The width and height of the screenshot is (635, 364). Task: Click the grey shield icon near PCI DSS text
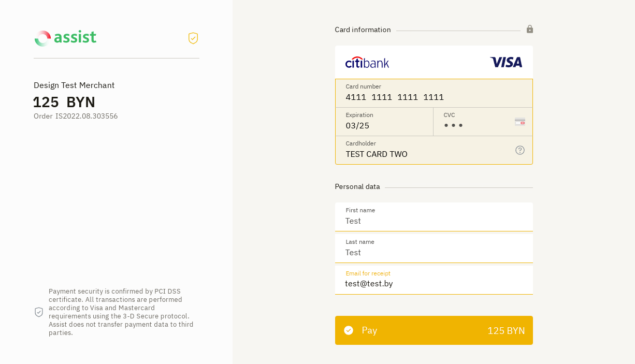39,312
